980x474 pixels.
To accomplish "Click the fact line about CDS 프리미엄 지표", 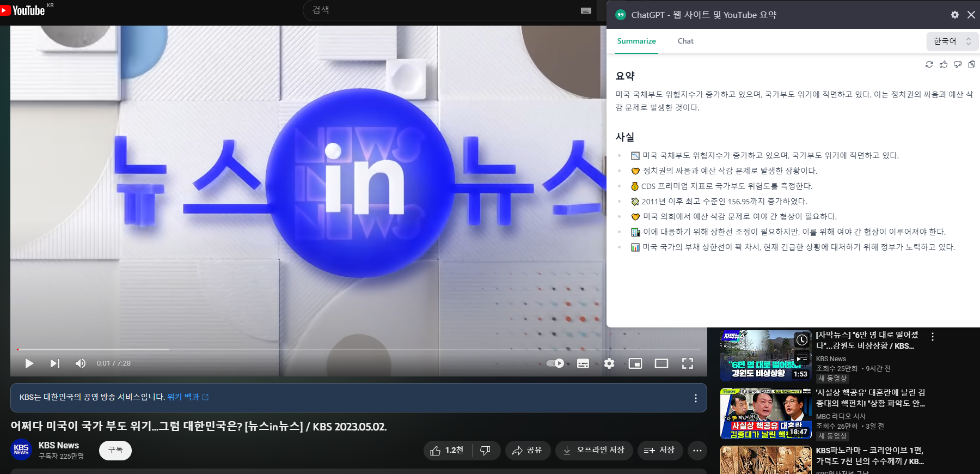I will pyautogui.click(x=721, y=186).
